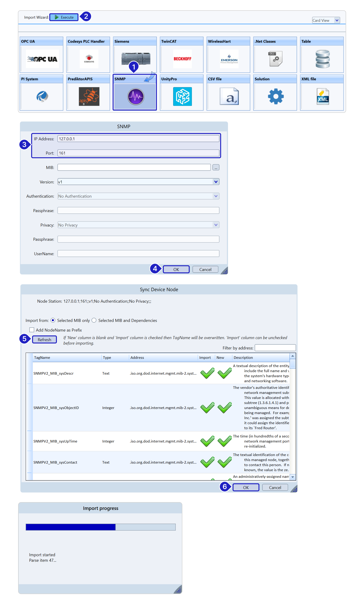Select the Solution gear icon
Screen dimensions: 364x603
coord(276,97)
